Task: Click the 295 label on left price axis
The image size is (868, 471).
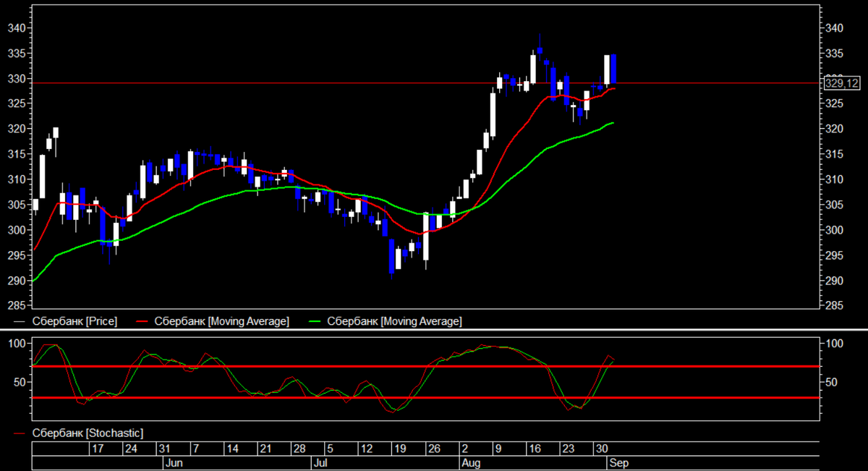Action: 17,255
